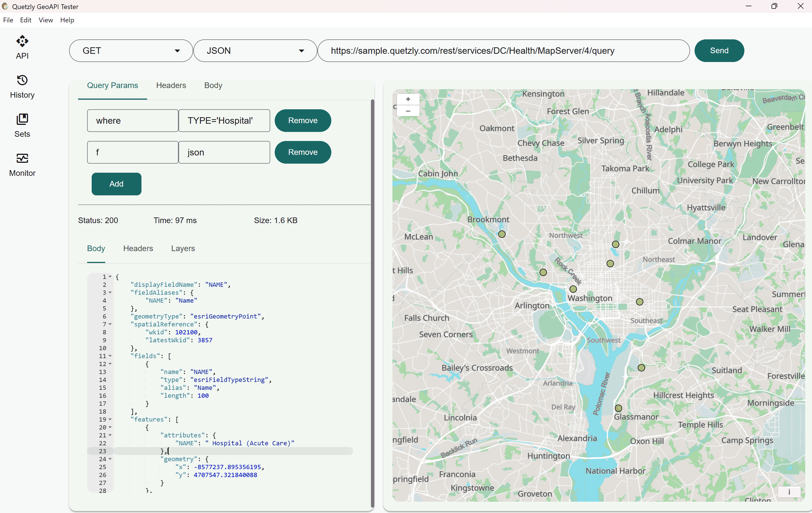Click the Silver Spring map label
Image resolution: width=812 pixels, height=513 pixels.
pyautogui.click(x=601, y=140)
